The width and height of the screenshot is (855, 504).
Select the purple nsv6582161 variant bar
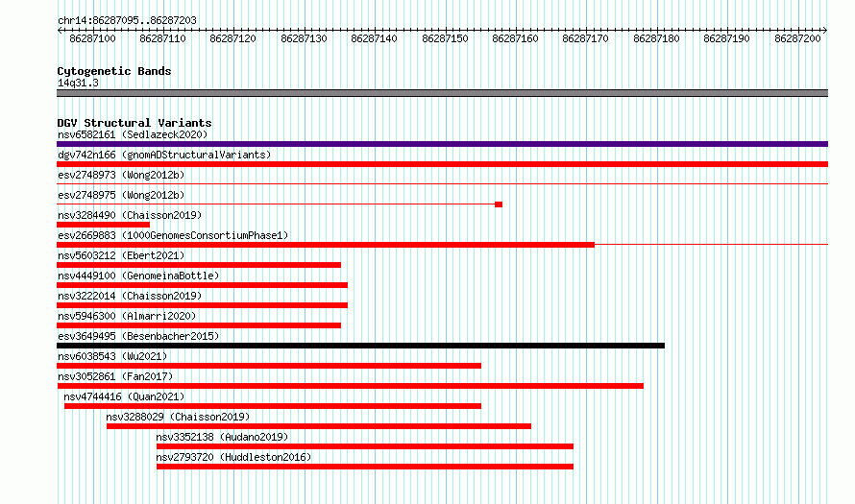point(442,144)
